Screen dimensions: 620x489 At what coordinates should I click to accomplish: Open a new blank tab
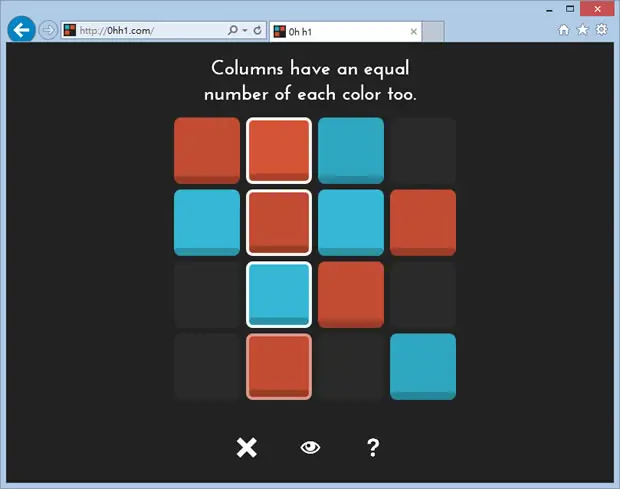pyautogui.click(x=433, y=32)
